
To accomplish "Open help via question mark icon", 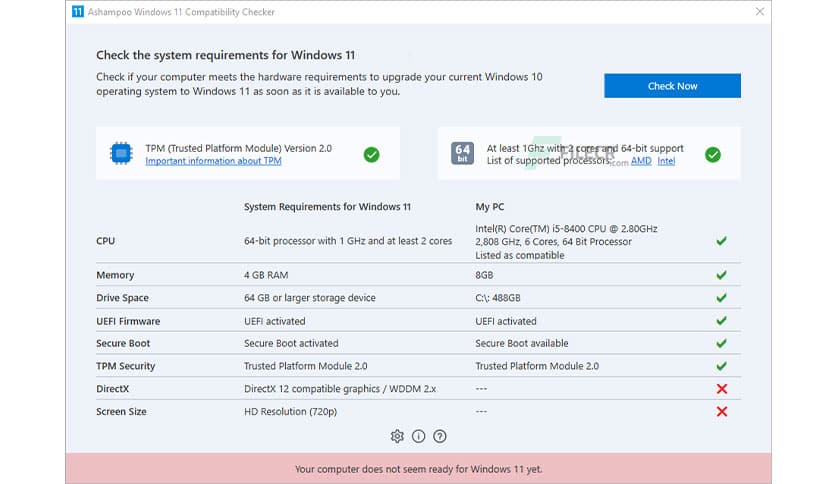I will click(440, 437).
